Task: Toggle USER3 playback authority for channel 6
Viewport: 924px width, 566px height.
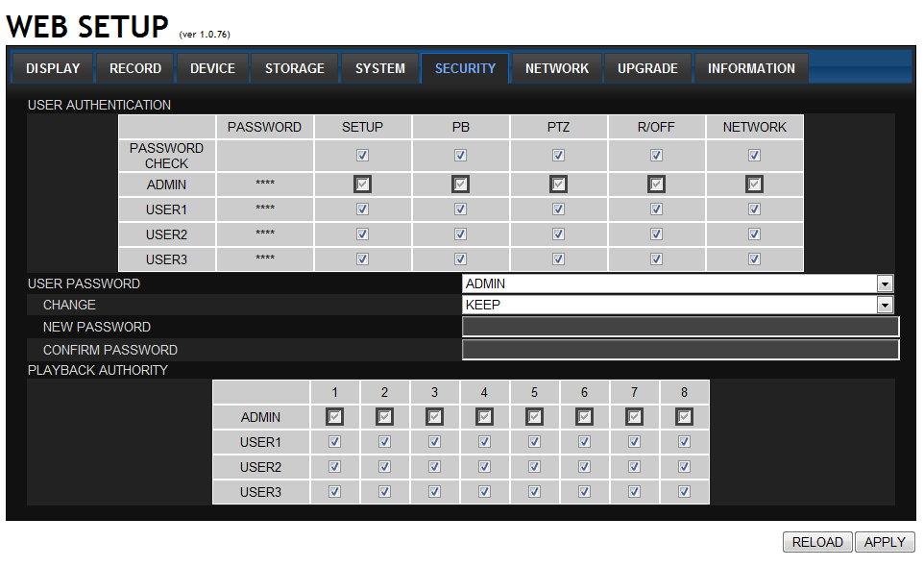Action: 584,491
